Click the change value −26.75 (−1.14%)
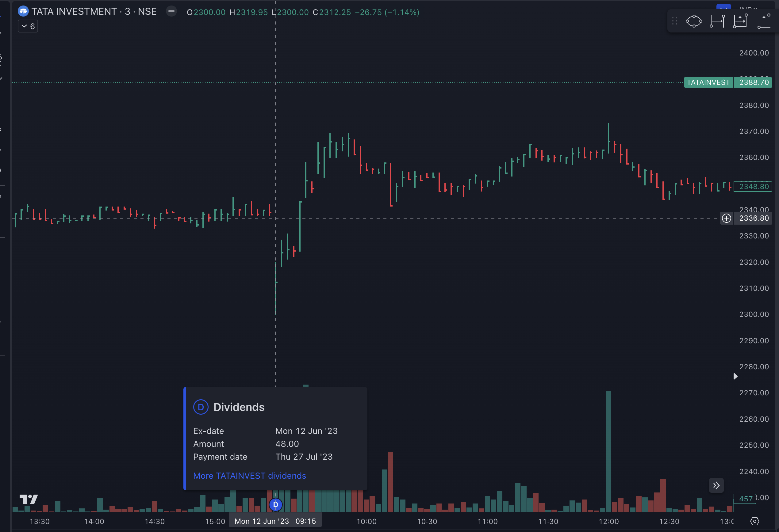The image size is (779, 532). (387, 12)
